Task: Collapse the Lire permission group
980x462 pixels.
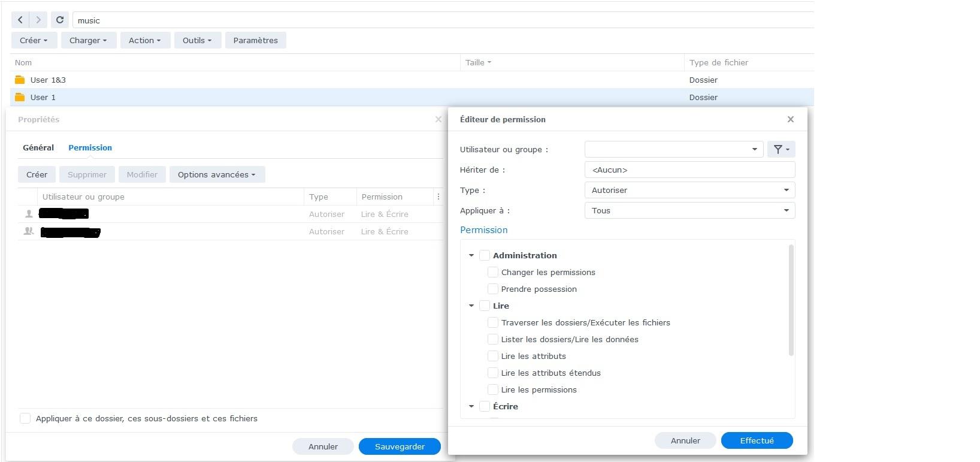Action: coord(471,306)
